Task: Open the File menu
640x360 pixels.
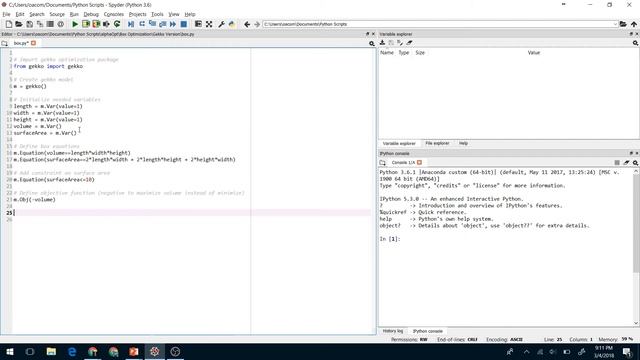Action: click(x=7, y=14)
